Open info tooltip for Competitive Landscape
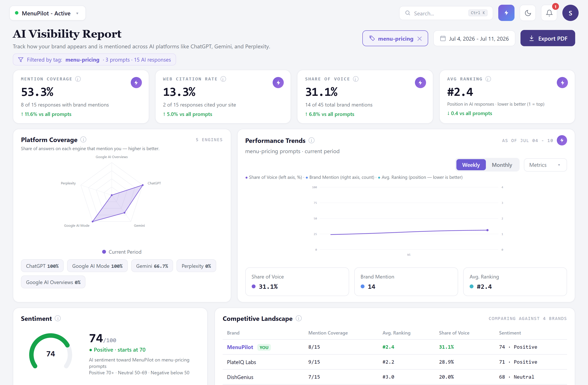The image size is (588, 385). tap(298, 318)
